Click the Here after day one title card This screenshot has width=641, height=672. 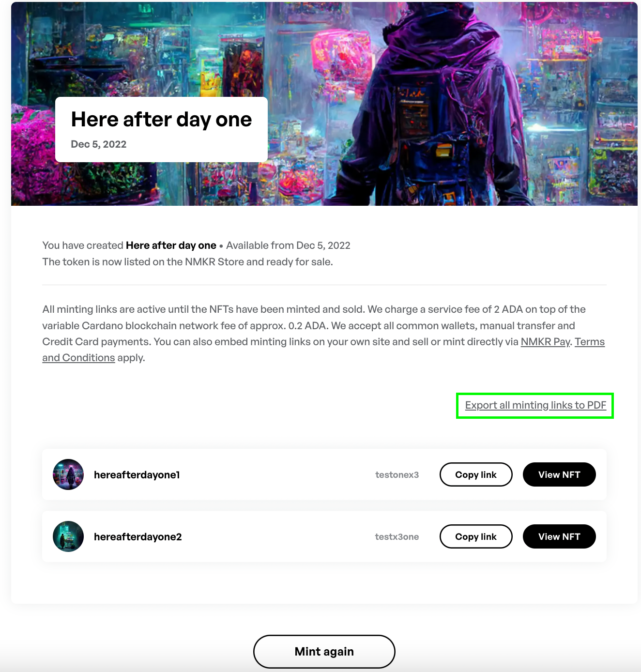tap(161, 129)
